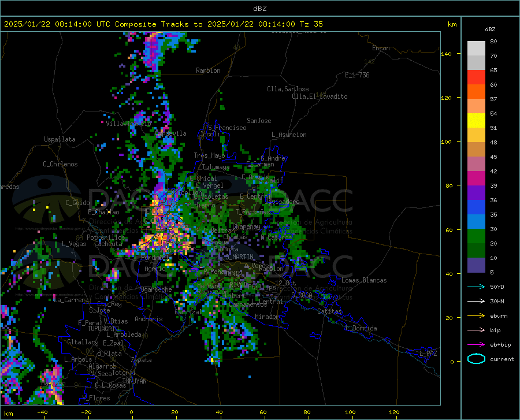Click the '50YD' legend label
The height and width of the screenshot is (420, 520).
click(497, 287)
